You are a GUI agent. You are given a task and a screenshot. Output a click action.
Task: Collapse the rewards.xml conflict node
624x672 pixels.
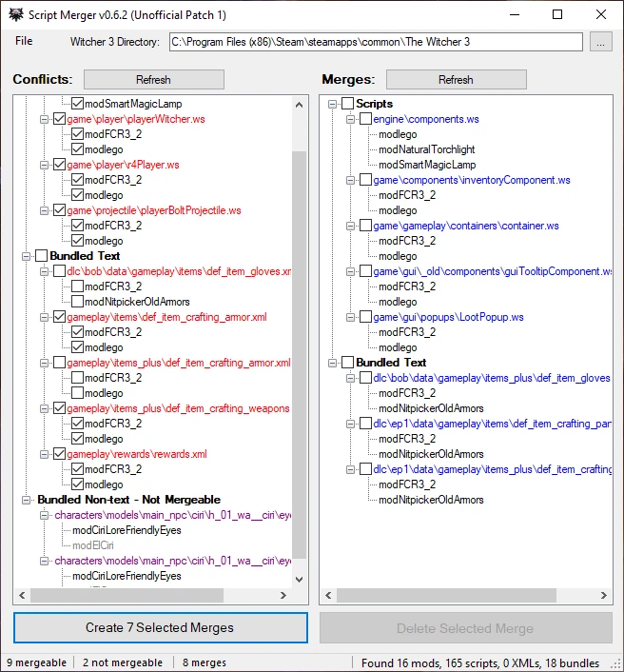tap(44, 454)
